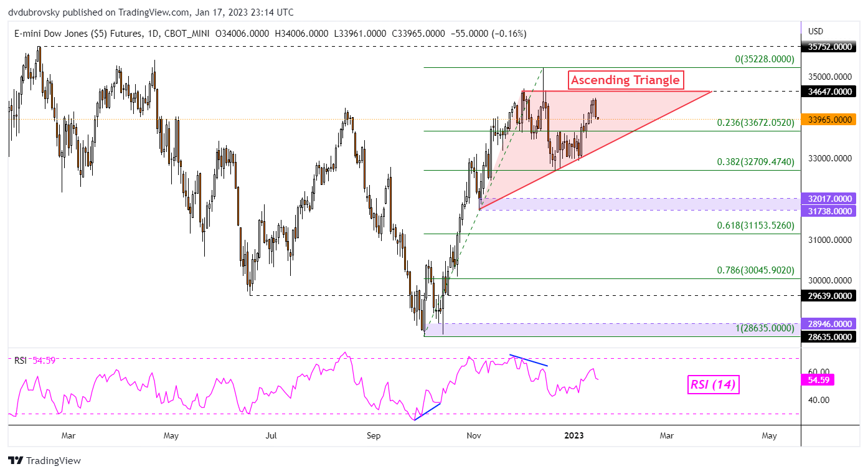Click the Nov label on the time axis
This screenshot has height=474, width=868.
click(x=474, y=436)
